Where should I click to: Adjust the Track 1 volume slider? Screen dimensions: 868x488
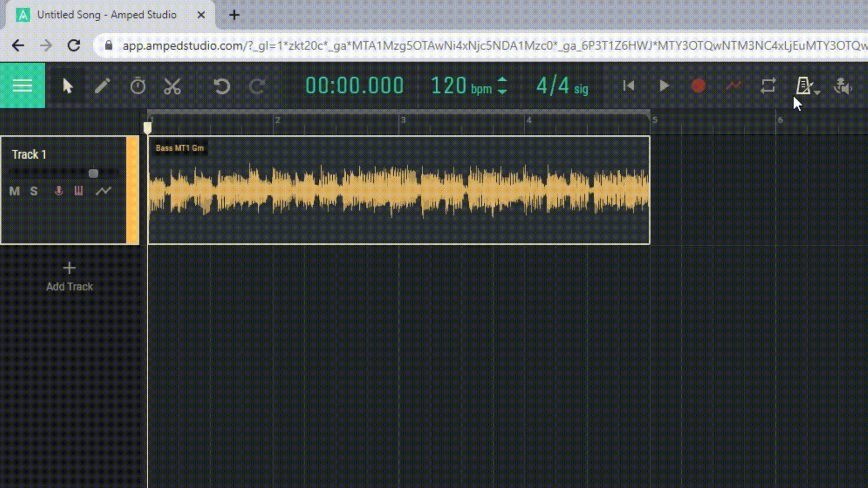coord(93,174)
